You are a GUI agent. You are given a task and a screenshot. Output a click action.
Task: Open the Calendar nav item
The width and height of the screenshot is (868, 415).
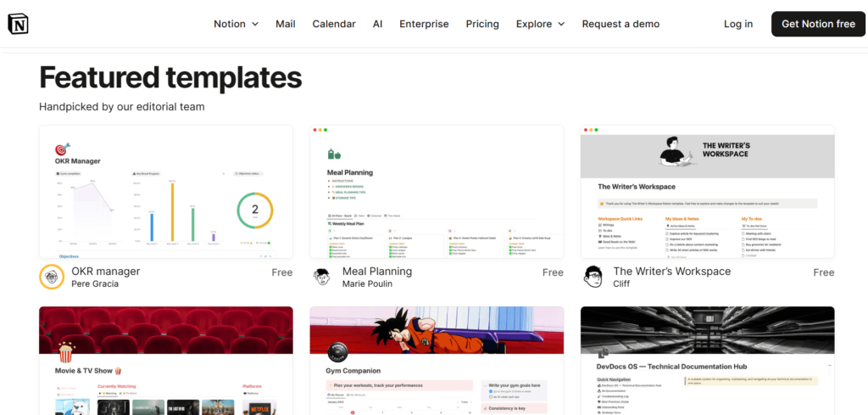pos(334,24)
